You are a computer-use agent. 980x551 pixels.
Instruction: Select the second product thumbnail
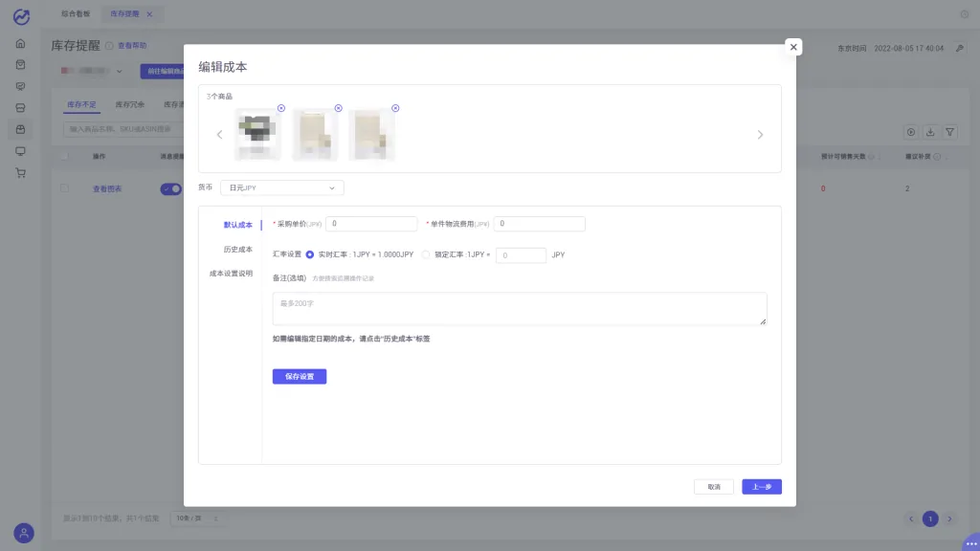[x=315, y=134]
